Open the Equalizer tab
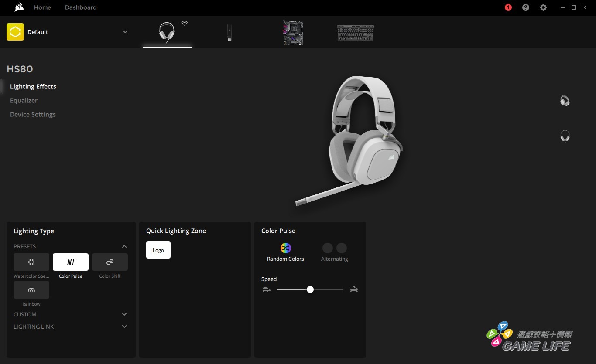596x364 pixels. [x=24, y=101]
